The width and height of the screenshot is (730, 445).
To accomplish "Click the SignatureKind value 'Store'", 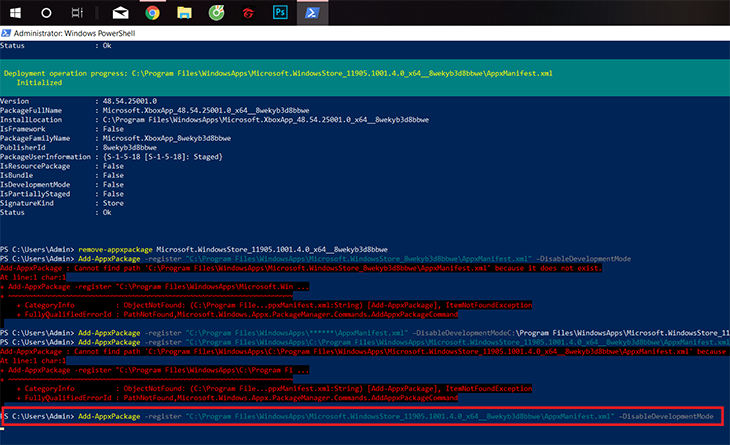I will tap(113, 203).
